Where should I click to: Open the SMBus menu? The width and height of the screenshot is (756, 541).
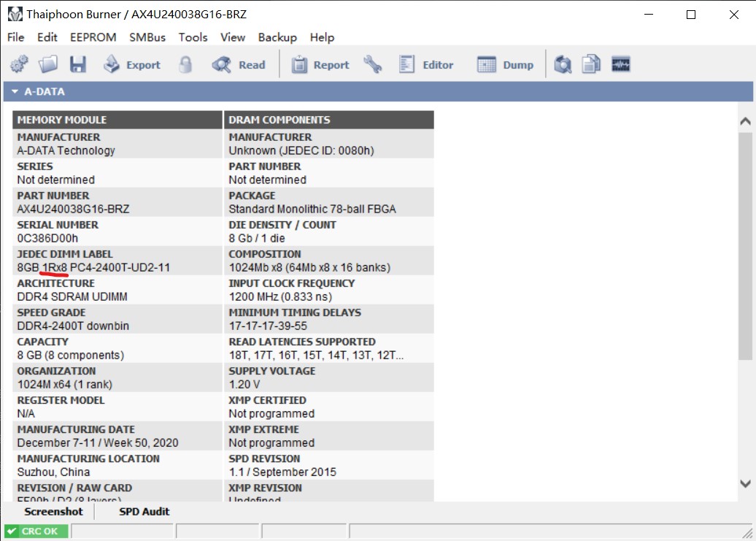point(147,37)
